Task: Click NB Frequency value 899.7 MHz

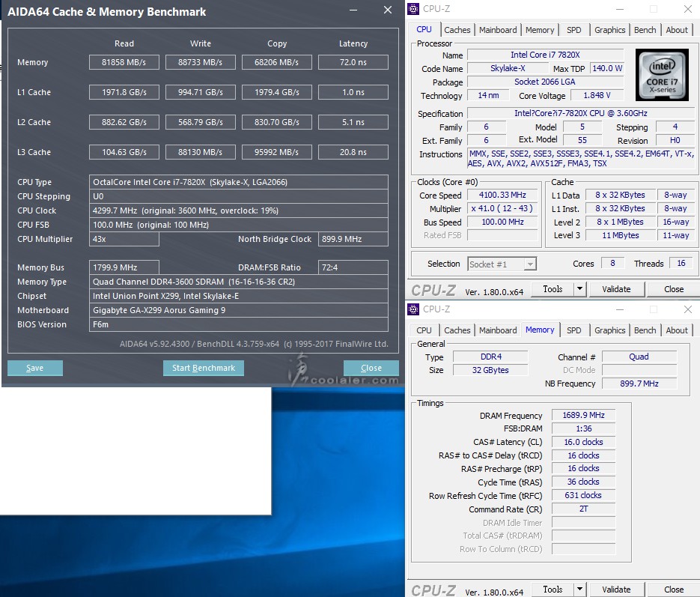Action: (x=639, y=384)
